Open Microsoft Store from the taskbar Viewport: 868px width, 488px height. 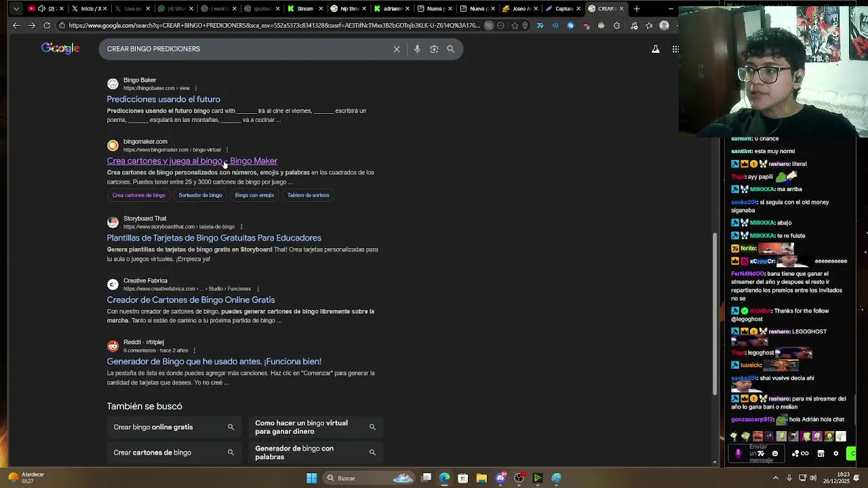click(462, 478)
